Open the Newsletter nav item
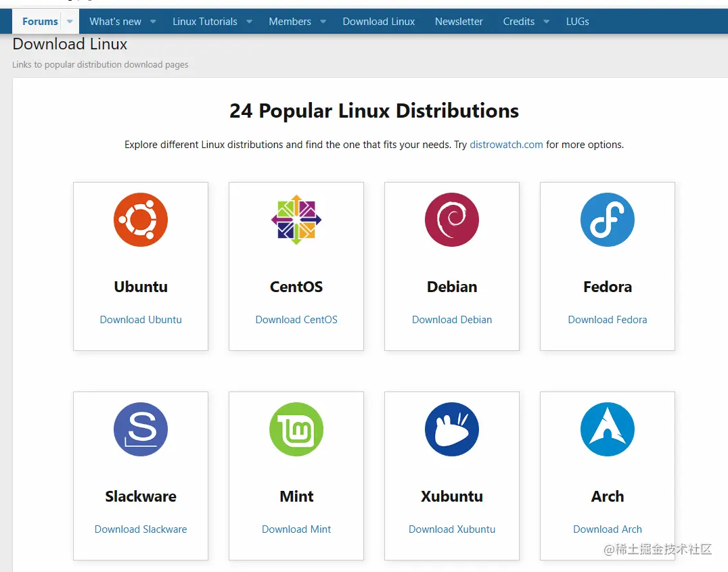Image resolution: width=728 pixels, height=572 pixels. (x=459, y=22)
